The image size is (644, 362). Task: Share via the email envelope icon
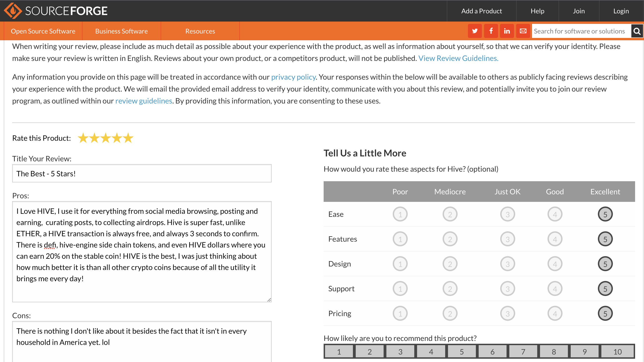coord(523,31)
